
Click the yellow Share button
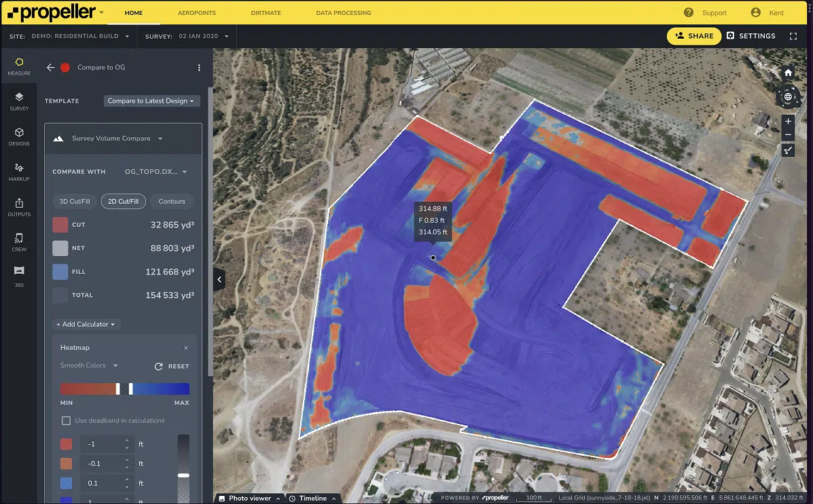(692, 36)
